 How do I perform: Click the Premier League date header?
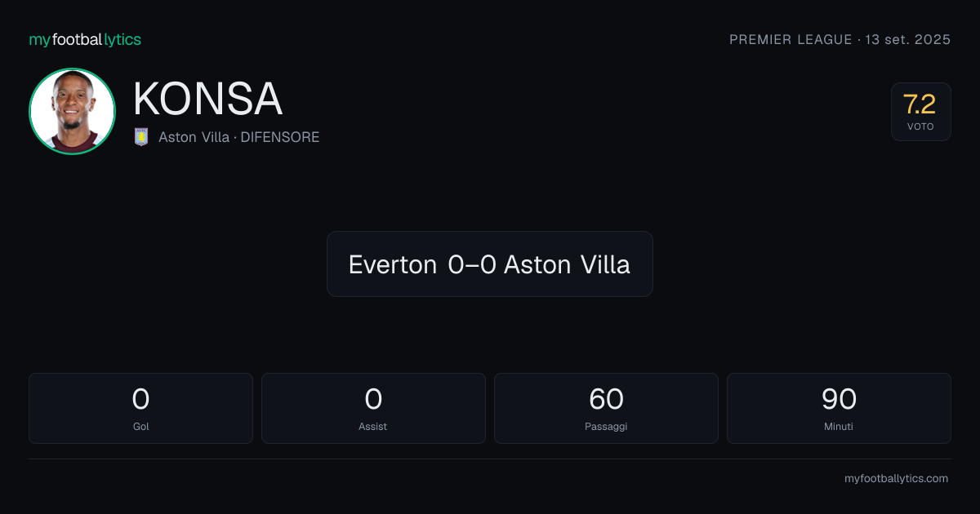(840, 40)
